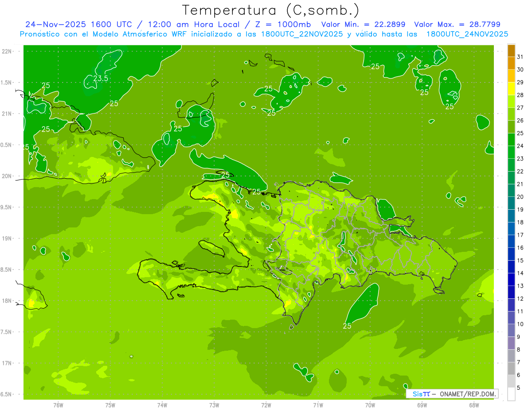The width and height of the screenshot is (532, 411).
Task: Click the green legend swatch between 24 and 25
Action: click(x=511, y=140)
